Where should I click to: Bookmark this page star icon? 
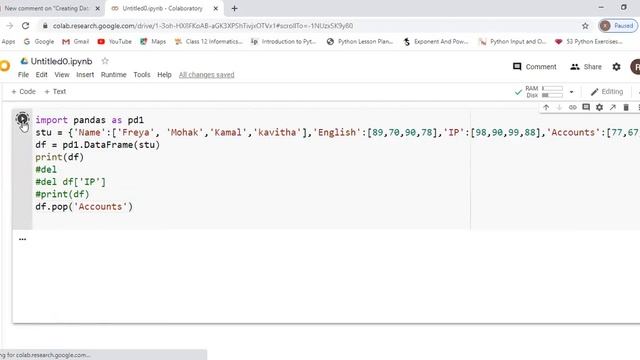tap(585, 26)
